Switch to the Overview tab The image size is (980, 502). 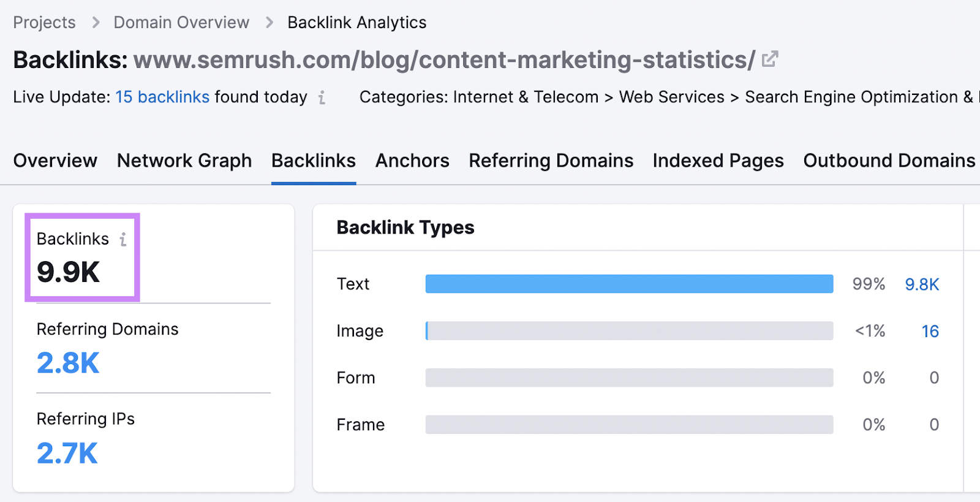click(55, 161)
